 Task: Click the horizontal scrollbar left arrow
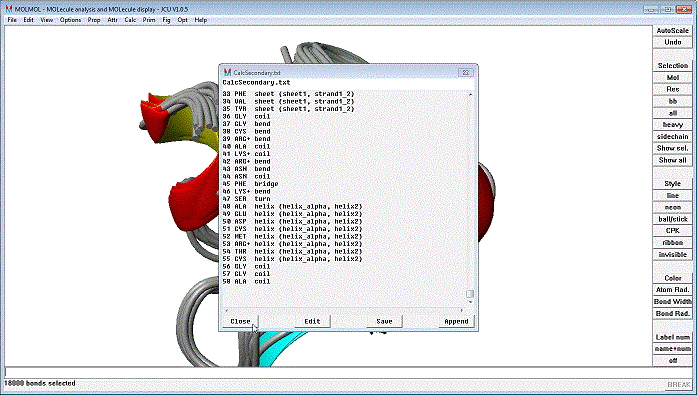[226, 310]
